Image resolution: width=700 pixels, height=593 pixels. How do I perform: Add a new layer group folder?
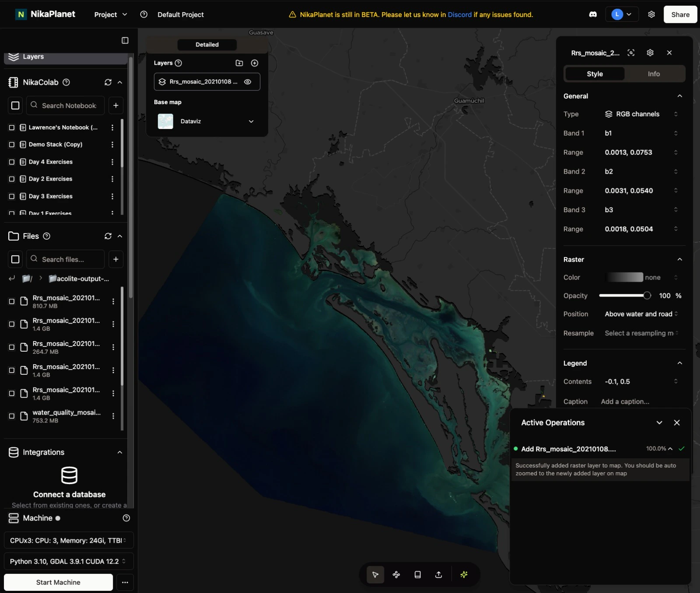point(239,63)
